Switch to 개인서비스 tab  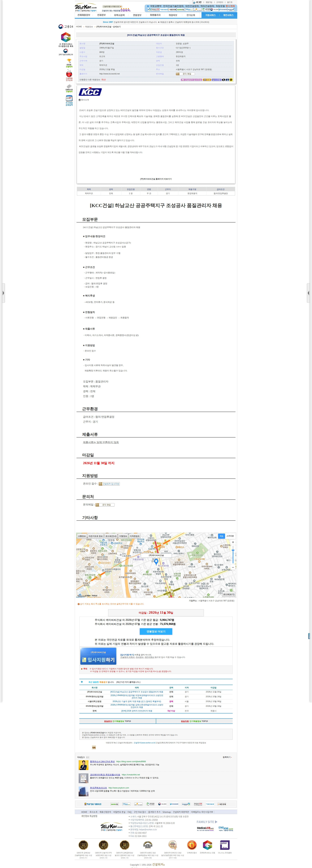click(x=228, y=15)
